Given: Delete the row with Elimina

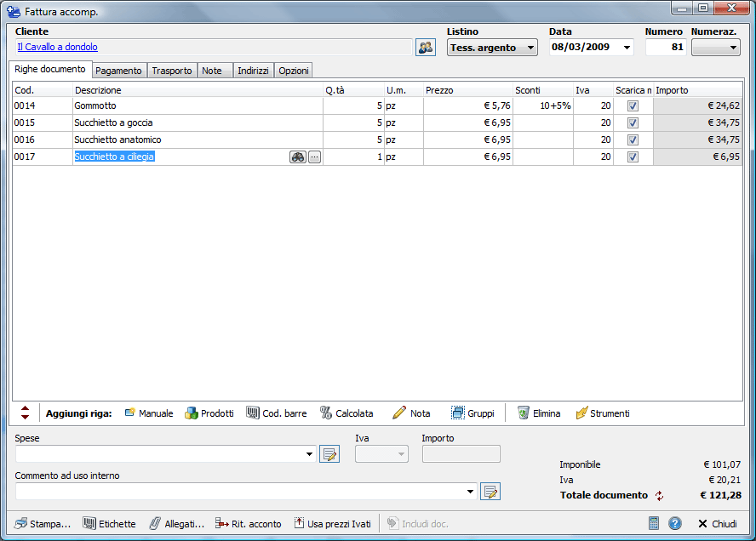Looking at the screenshot, I should 539,413.
